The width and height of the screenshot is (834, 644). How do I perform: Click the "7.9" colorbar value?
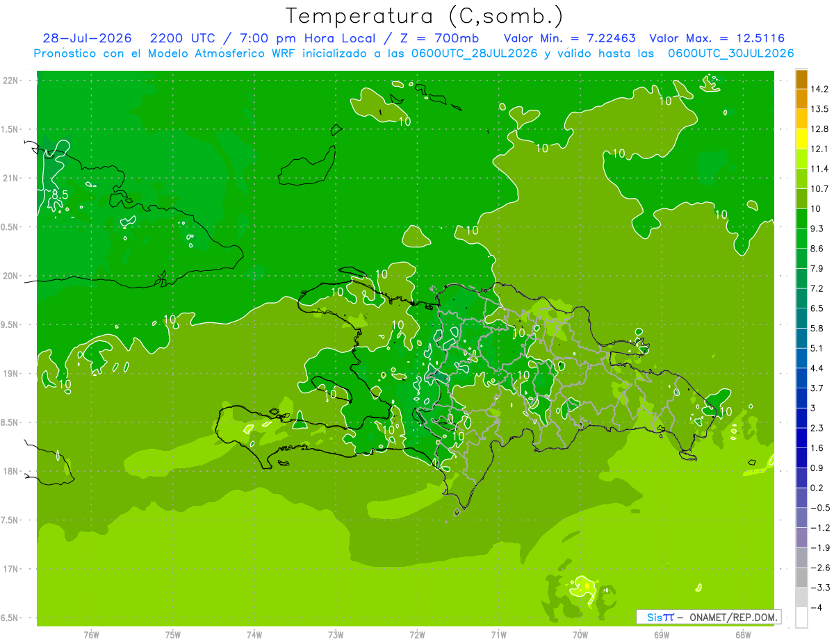coord(817,268)
